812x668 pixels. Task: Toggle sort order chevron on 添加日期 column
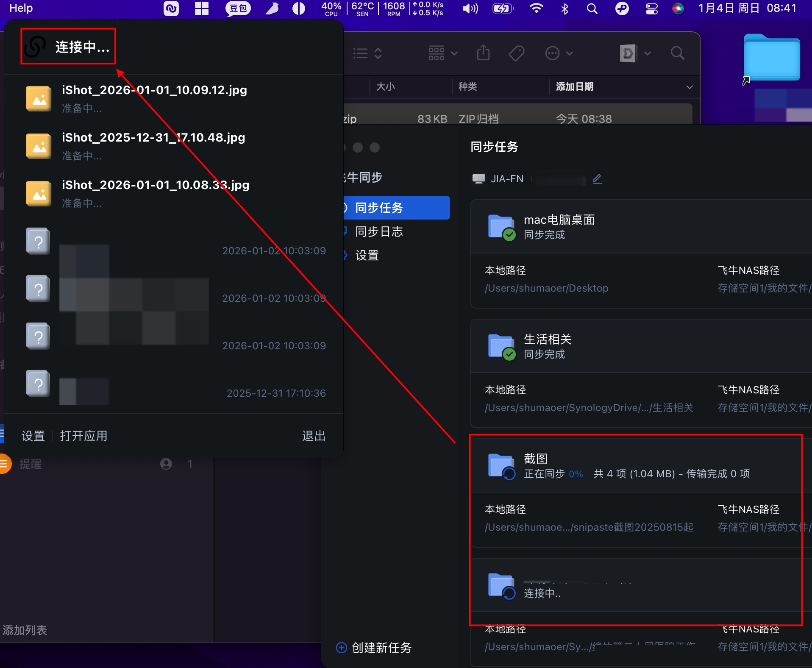click(x=690, y=87)
